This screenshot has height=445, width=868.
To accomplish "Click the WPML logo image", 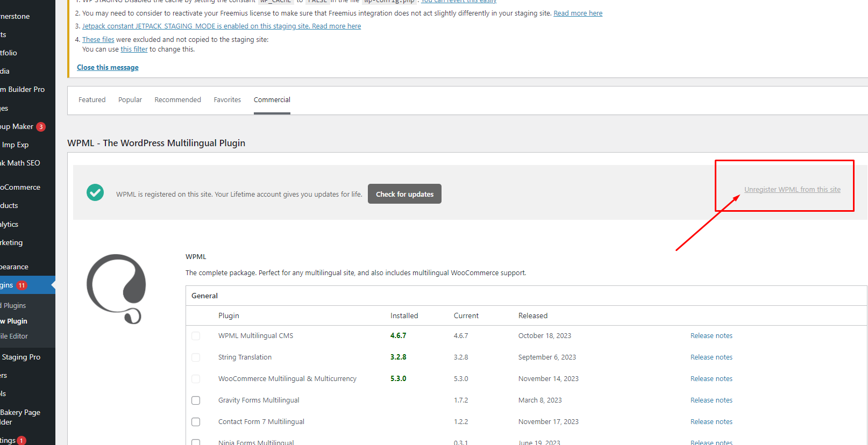I will 117,289.
